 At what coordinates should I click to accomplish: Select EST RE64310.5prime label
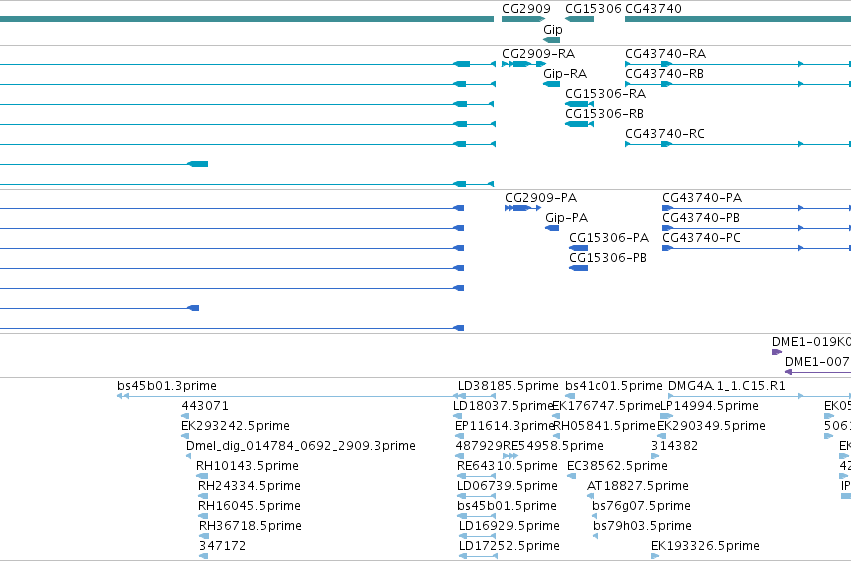click(507, 466)
